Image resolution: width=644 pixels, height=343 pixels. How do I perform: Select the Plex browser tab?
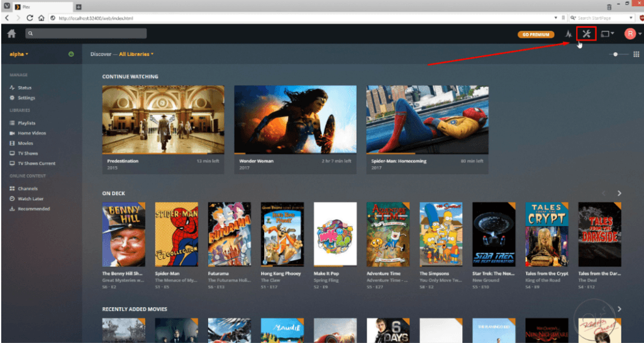point(42,7)
